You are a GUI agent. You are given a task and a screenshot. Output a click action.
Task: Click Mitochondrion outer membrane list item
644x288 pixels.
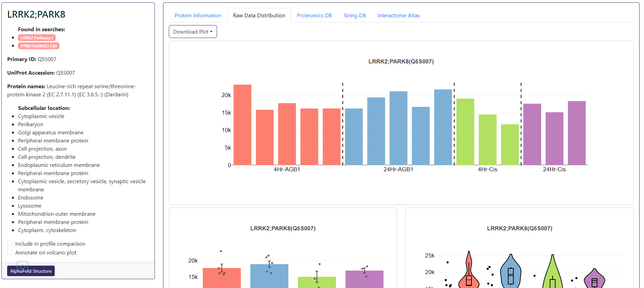tap(57, 214)
